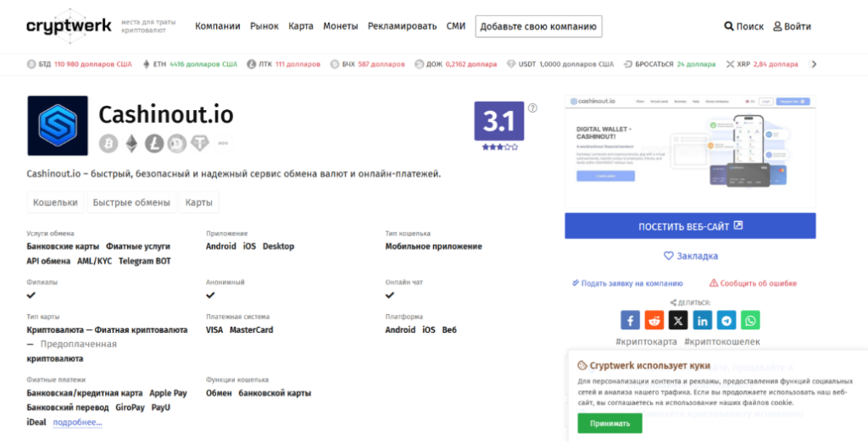Click 'Apple Pay' fiat payment option
868x442 pixels.
pos(169,394)
